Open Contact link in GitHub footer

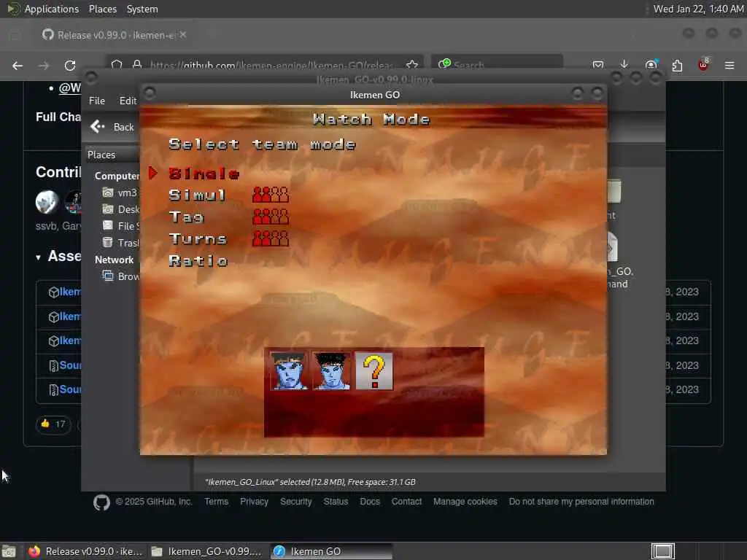406,502
